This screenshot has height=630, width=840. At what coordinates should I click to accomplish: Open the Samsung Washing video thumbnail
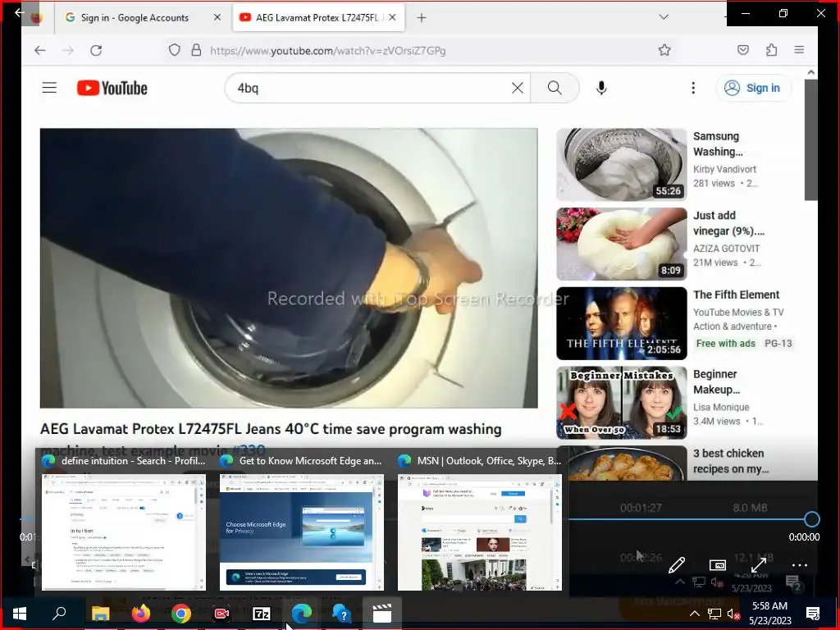tap(622, 164)
